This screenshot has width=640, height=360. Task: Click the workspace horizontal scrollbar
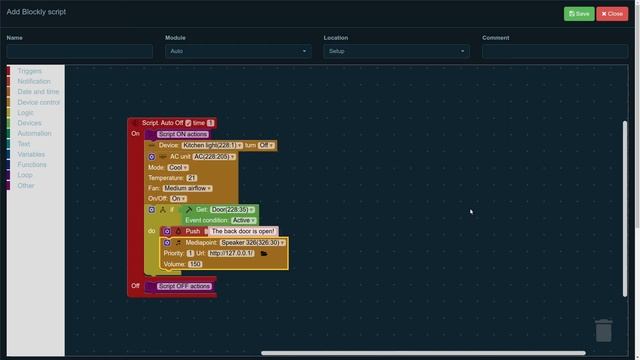point(423,353)
